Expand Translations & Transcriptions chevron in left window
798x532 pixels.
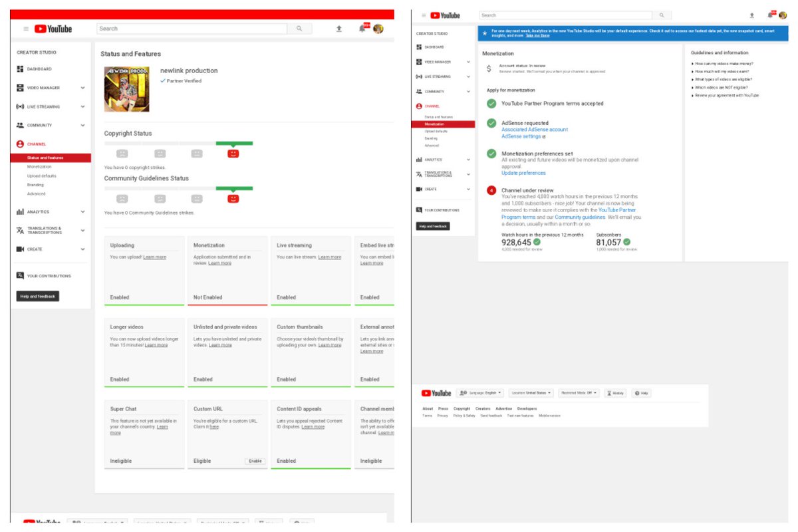coord(83,230)
